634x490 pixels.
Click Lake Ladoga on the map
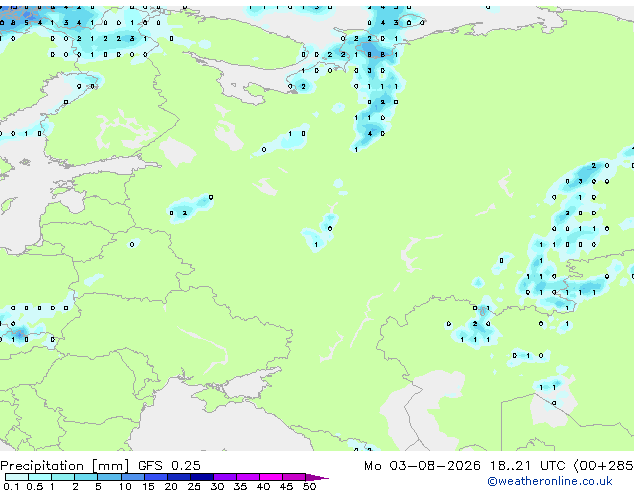177,151
